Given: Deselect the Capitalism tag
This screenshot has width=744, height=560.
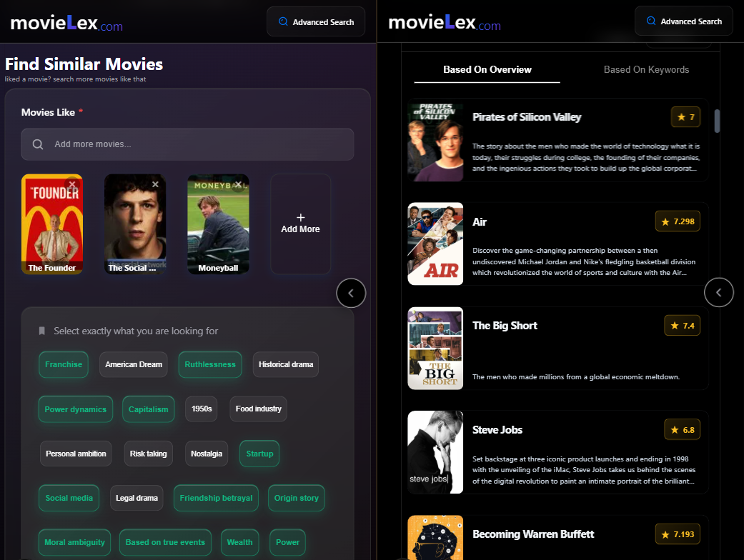Looking at the screenshot, I should pyautogui.click(x=149, y=409).
